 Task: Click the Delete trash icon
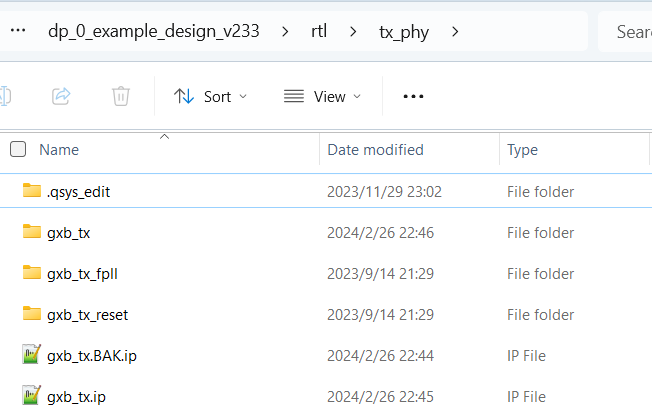(121, 96)
